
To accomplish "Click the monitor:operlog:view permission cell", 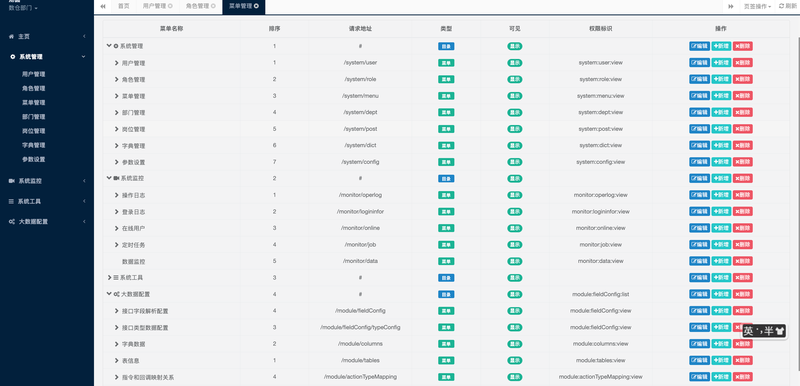I will coord(601,195).
